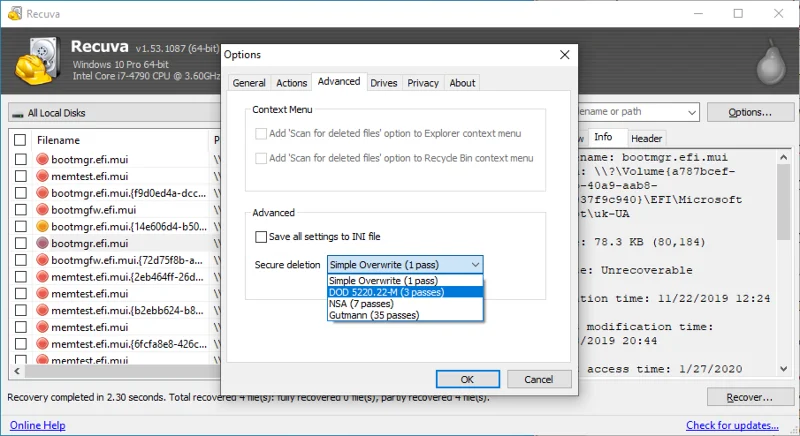800x436 pixels.
Task: Click orange status dot for bootmgr.efi.mui.{14e606d4-b50...
Action: pyautogui.click(x=42, y=226)
